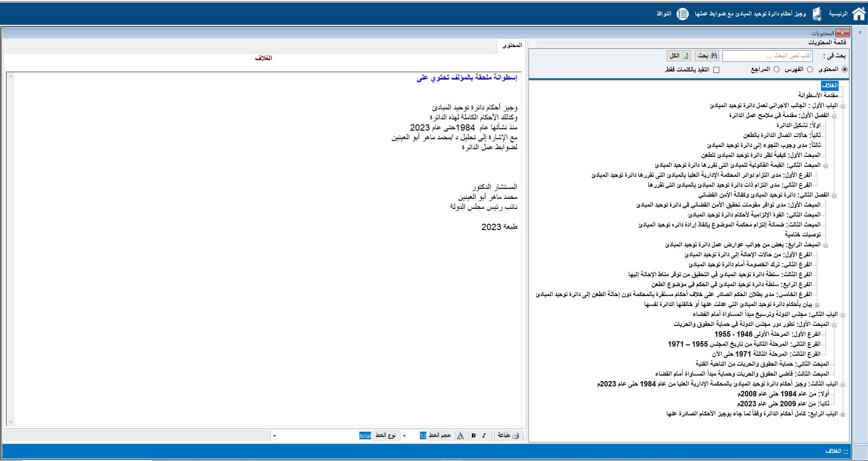Screen dimensions: 868x461
Task: Click the قائمة المحتويات panel header
Action: point(827,42)
